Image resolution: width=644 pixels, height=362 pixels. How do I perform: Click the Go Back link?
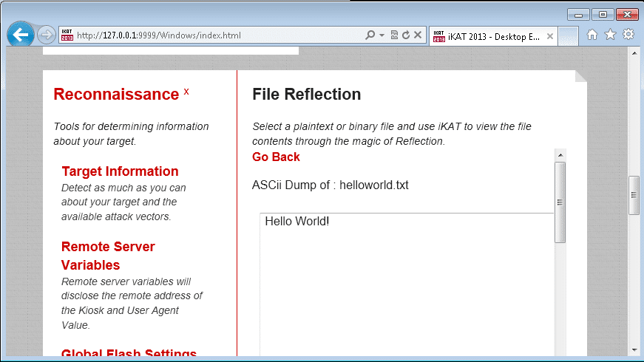click(x=276, y=157)
